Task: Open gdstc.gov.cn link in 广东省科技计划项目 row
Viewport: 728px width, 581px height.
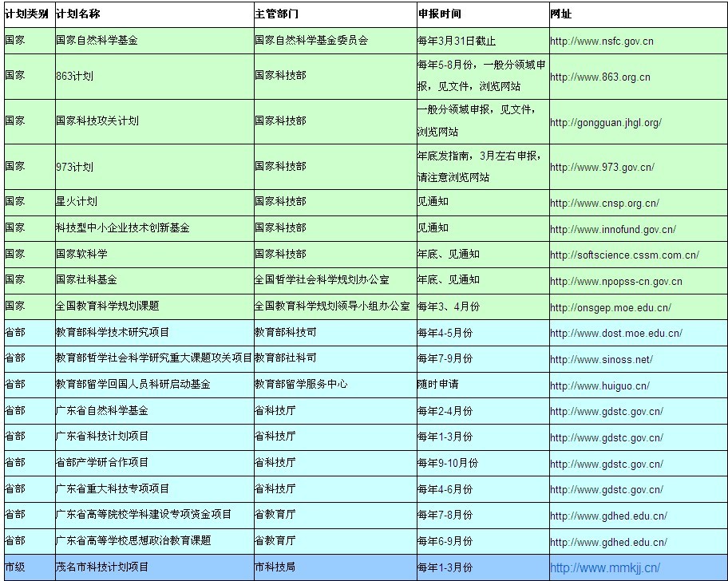Action: [x=607, y=437]
